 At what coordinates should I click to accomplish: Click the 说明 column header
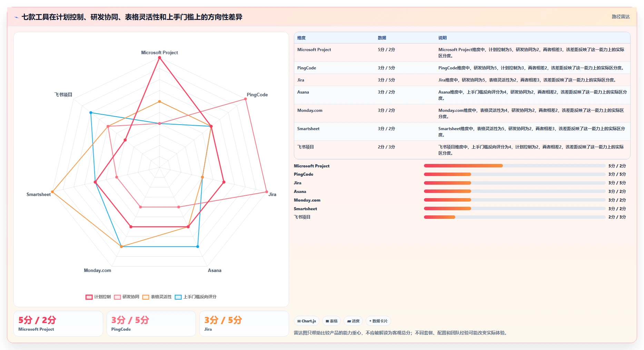443,38
